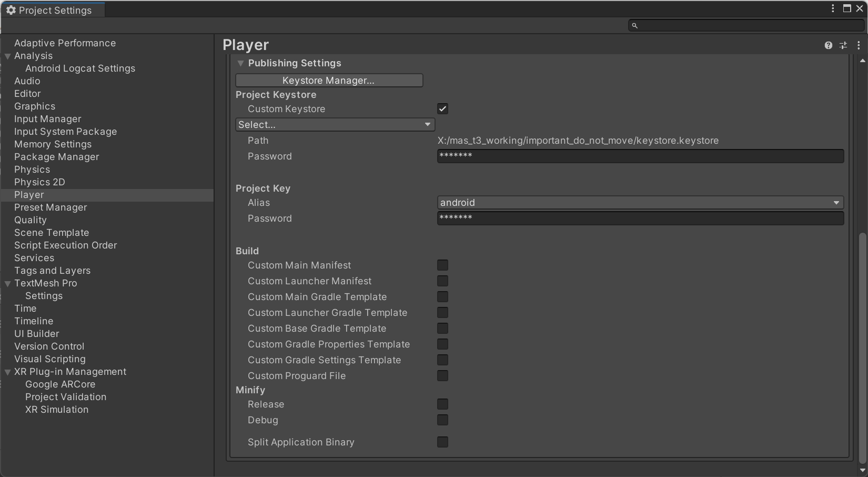Enable Split Application Binary
This screenshot has height=477, width=868.
click(442, 442)
